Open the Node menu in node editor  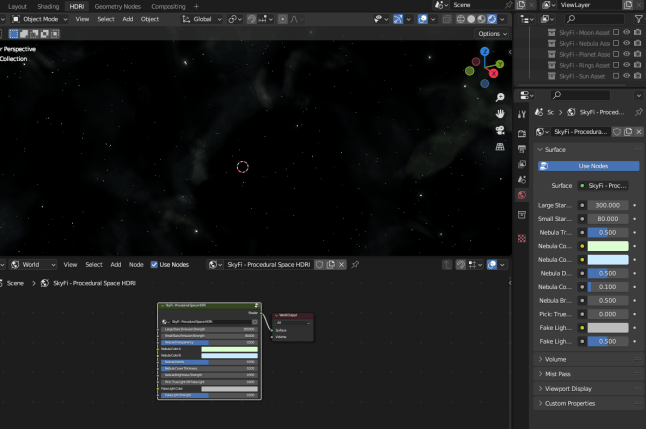click(136, 265)
